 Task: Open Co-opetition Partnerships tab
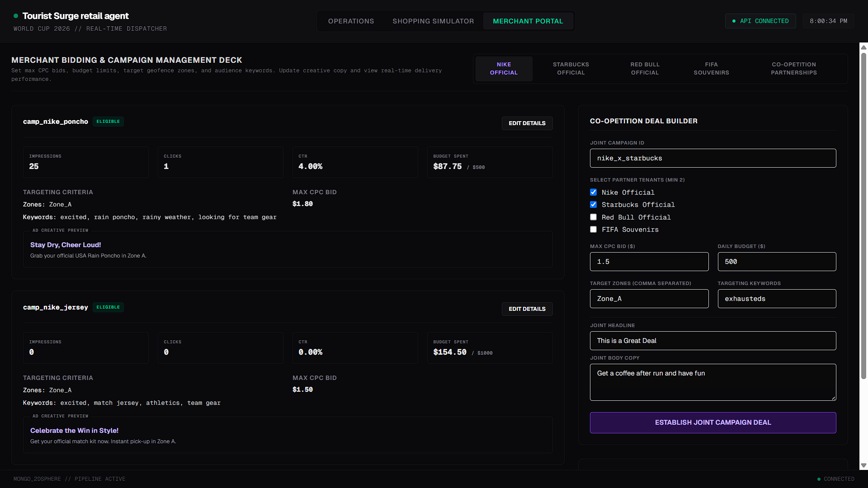pyautogui.click(x=794, y=69)
